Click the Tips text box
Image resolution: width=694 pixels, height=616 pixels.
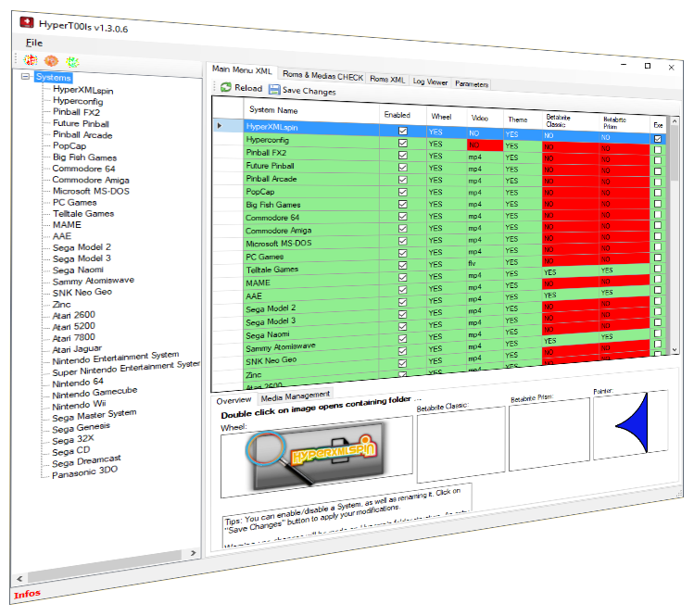tap(347, 516)
